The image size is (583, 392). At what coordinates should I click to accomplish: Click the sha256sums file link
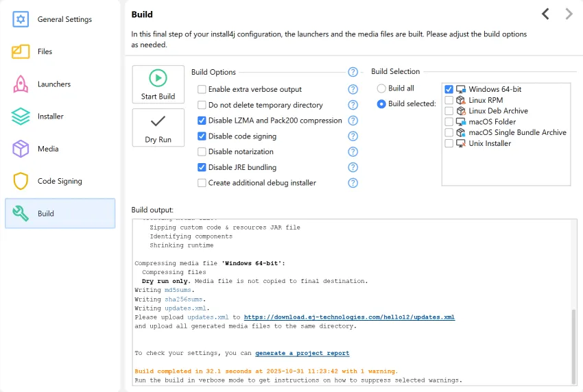[x=184, y=299]
